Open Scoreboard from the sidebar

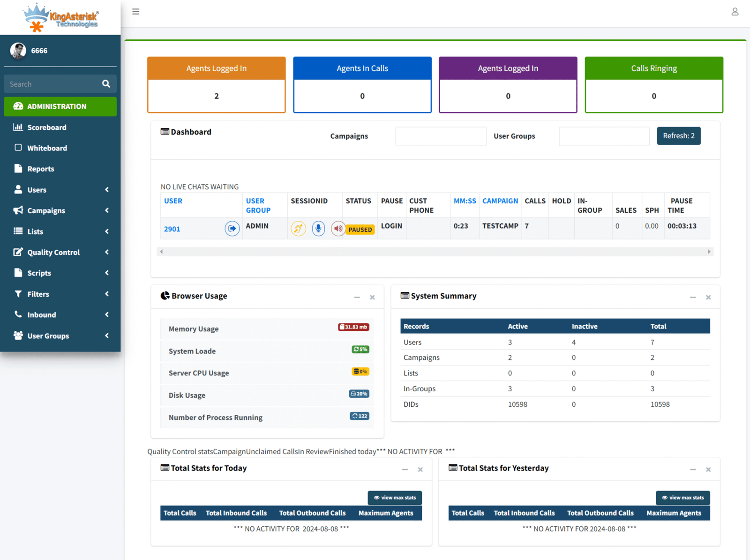point(47,127)
